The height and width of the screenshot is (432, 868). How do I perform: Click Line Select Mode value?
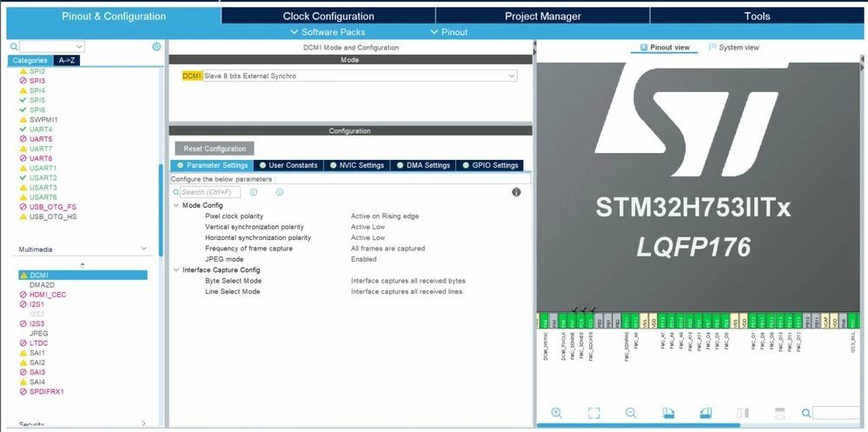point(407,291)
